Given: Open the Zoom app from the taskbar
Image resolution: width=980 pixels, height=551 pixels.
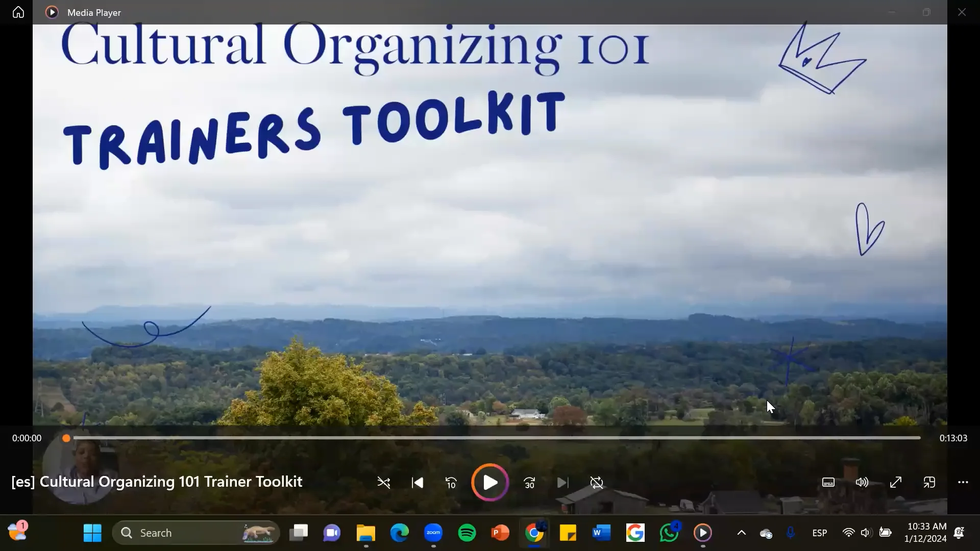Looking at the screenshot, I should coord(433,533).
